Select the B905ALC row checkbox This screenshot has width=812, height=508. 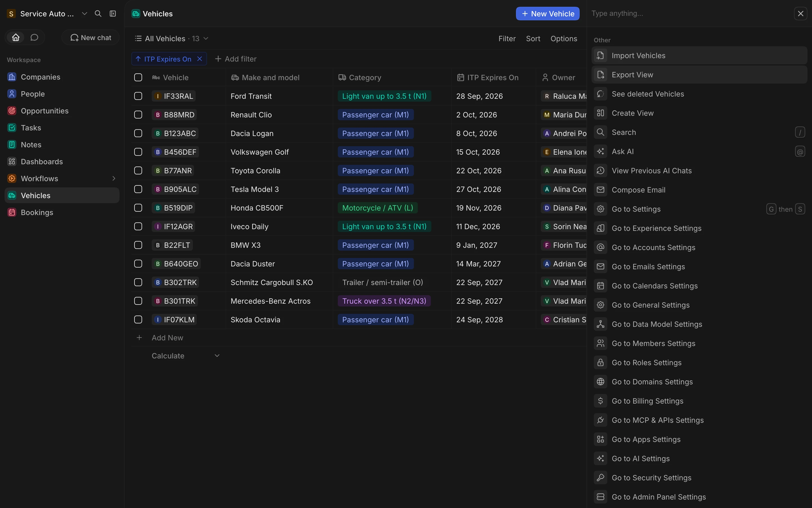click(x=138, y=189)
